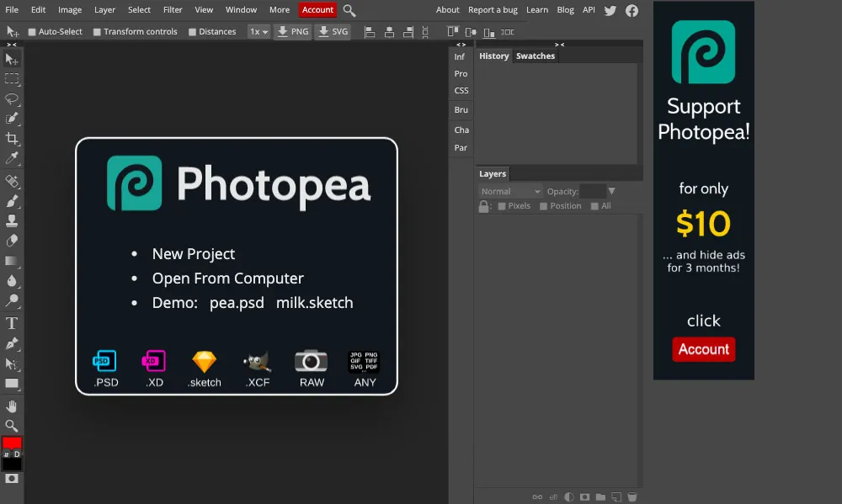Select the Zoom tool in toolbar
842x504 pixels.
12,426
